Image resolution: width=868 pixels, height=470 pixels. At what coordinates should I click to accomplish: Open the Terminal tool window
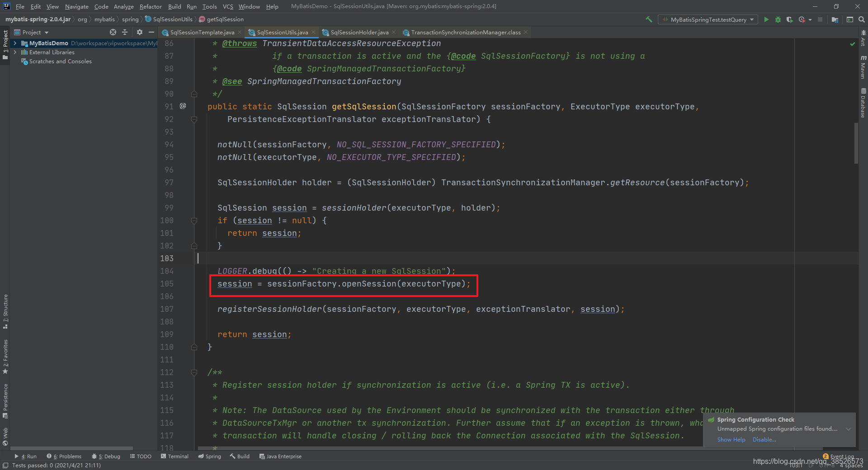175,456
